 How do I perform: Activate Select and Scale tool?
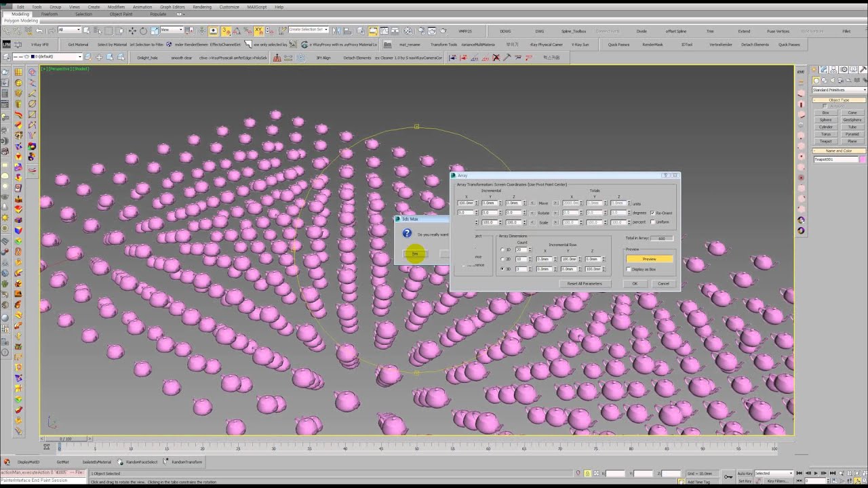(x=154, y=30)
